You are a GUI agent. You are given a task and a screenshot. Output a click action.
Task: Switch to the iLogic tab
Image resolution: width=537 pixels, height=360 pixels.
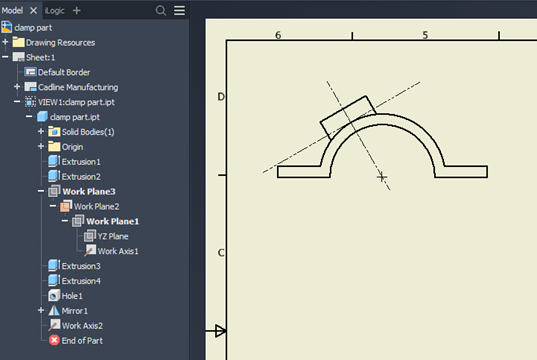[55, 11]
